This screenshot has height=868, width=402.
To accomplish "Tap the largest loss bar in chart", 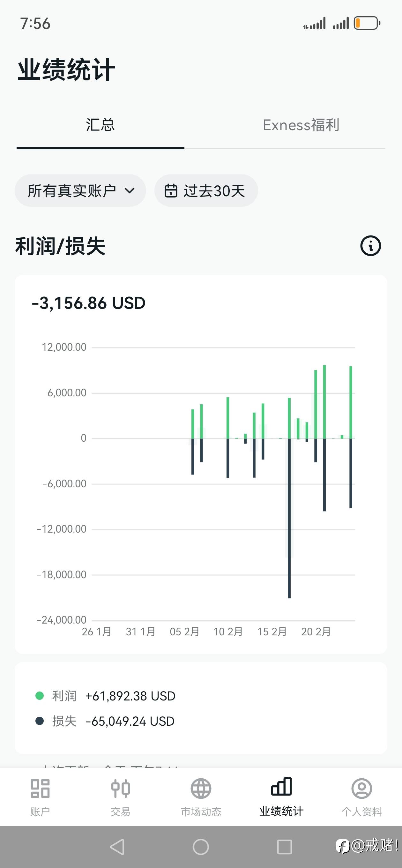I will click(289, 539).
